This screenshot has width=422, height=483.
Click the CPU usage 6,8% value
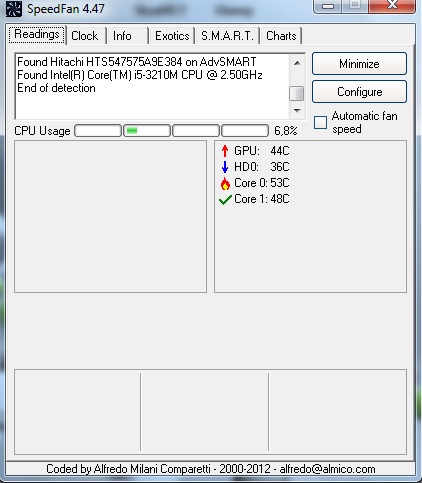tap(286, 131)
